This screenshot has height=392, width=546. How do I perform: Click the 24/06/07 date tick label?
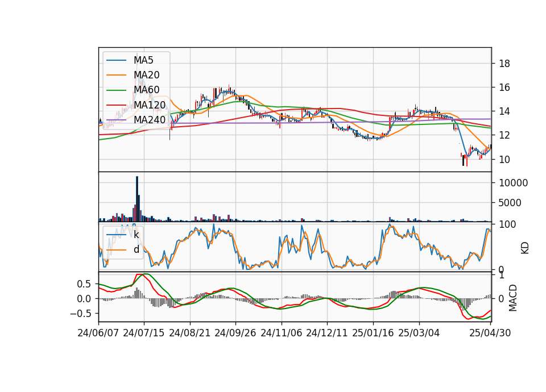pos(98,333)
